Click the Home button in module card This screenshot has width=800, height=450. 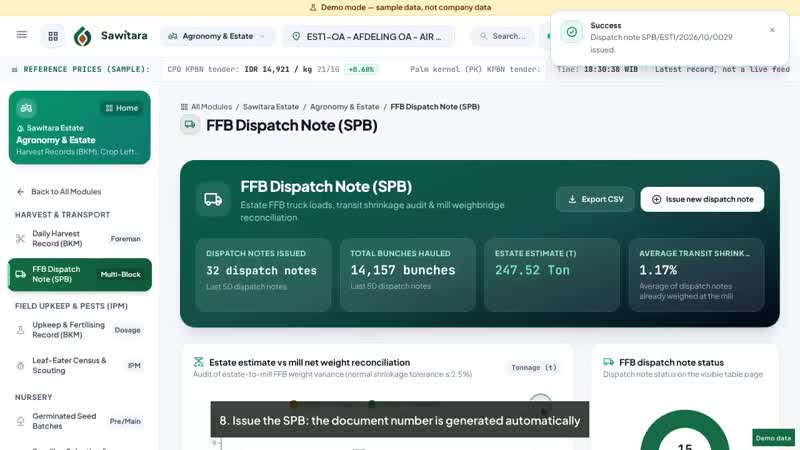[121, 108]
